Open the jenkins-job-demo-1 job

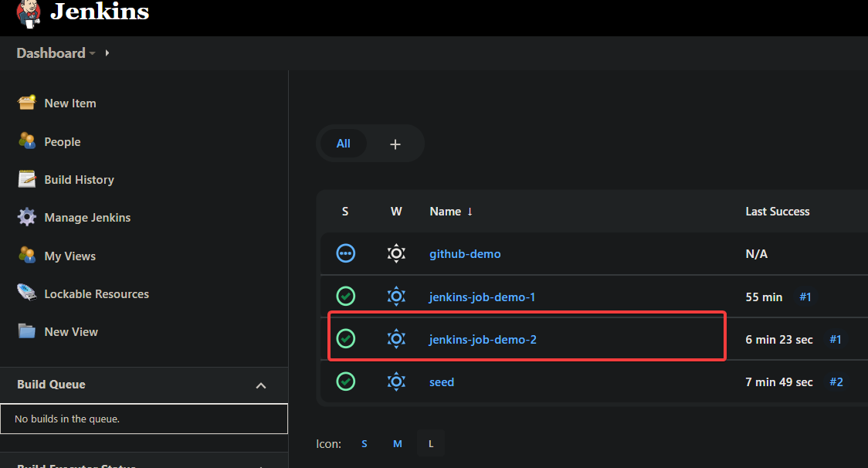coord(482,297)
